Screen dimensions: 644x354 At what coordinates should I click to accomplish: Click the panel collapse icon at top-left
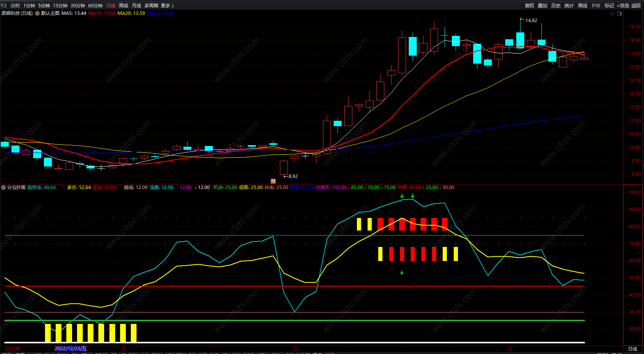(x=4, y=6)
